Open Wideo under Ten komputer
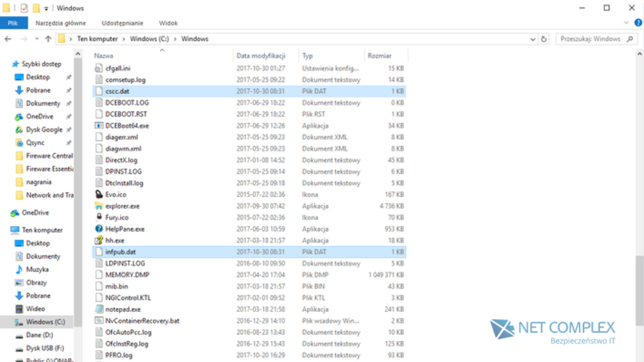Viewport: 644px width, 362px height. tap(35, 309)
